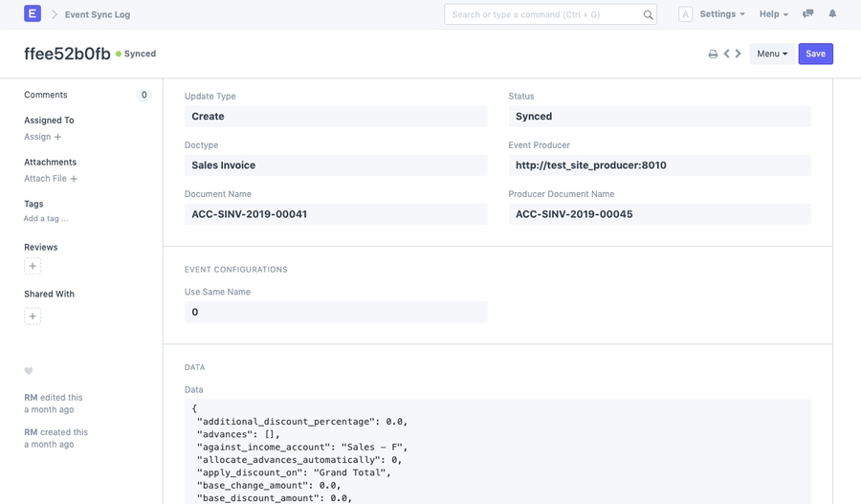Add a review with plus button

pyautogui.click(x=33, y=266)
